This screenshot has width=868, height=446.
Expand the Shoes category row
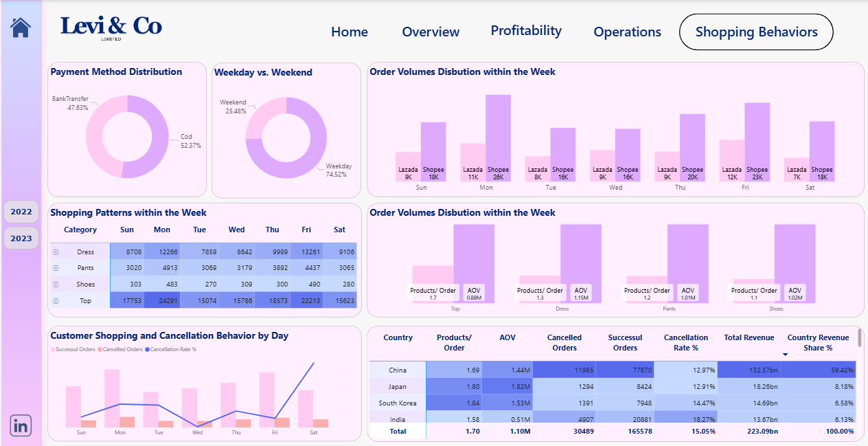click(56, 285)
